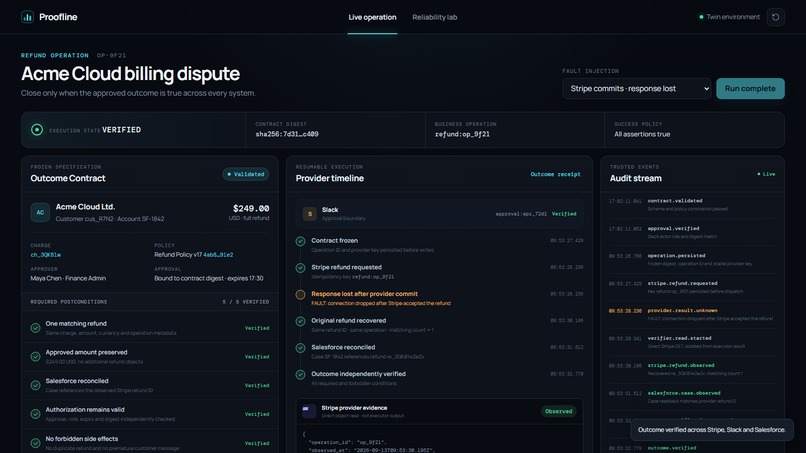Click the Outcome independently verified check icon
This screenshot has width=806, height=453.
(300, 375)
